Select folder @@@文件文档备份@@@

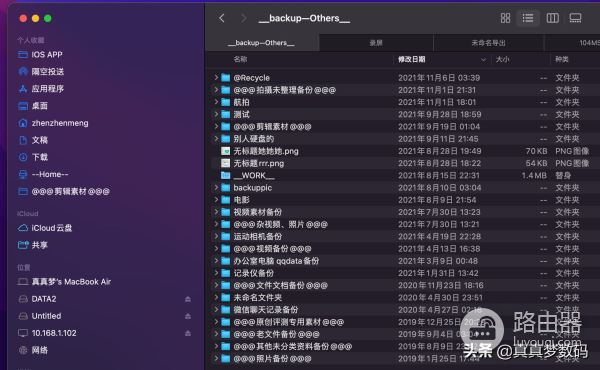[x=280, y=285]
